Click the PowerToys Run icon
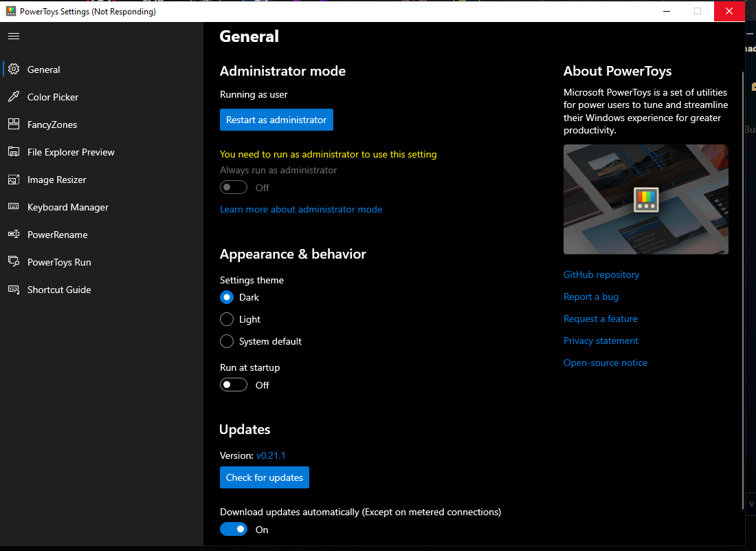The width and height of the screenshot is (756, 551). 14,261
